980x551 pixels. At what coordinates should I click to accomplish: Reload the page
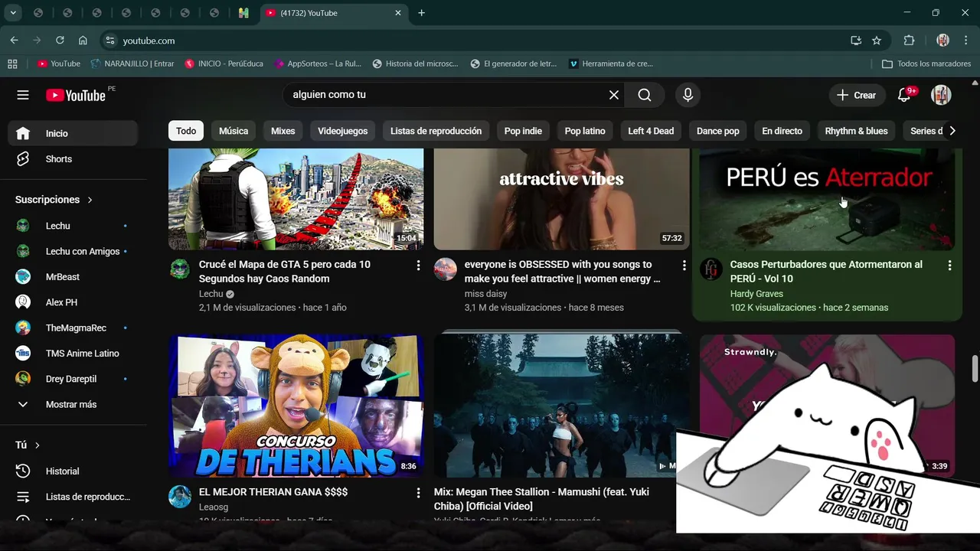(x=60, y=41)
